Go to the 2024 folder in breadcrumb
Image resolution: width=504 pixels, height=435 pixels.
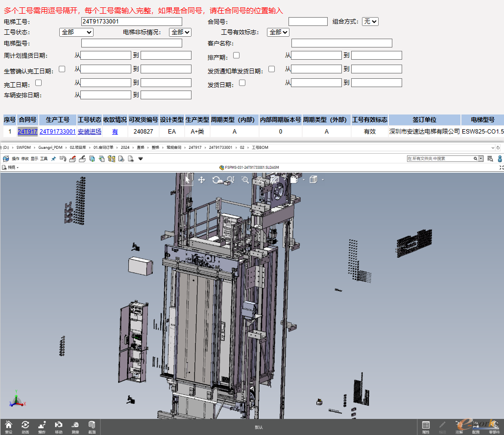point(125,148)
